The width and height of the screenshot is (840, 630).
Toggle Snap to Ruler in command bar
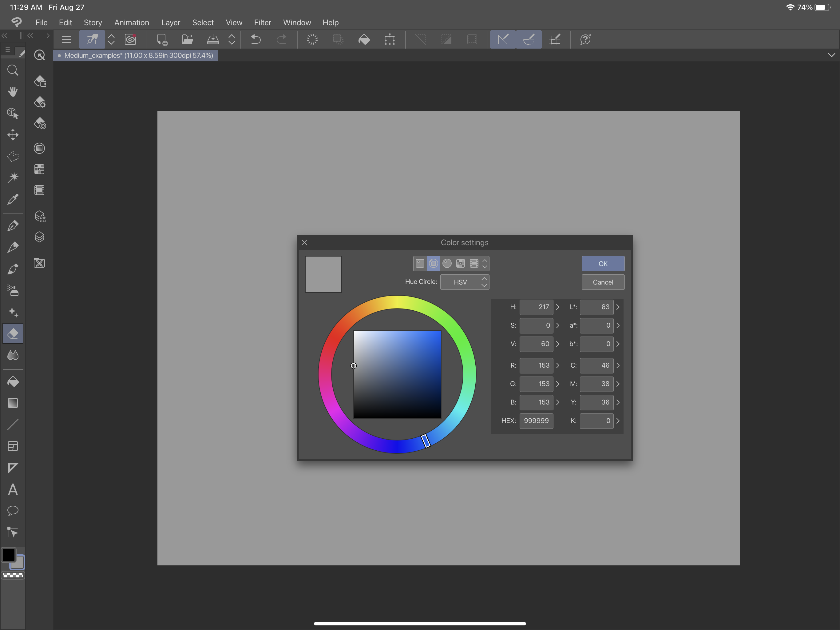click(503, 39)
